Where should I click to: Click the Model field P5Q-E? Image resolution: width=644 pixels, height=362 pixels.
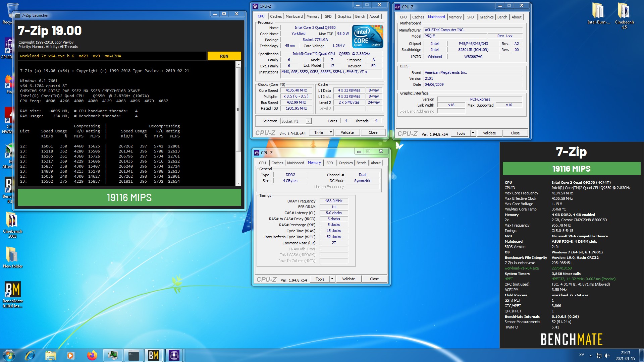point(455,36)
